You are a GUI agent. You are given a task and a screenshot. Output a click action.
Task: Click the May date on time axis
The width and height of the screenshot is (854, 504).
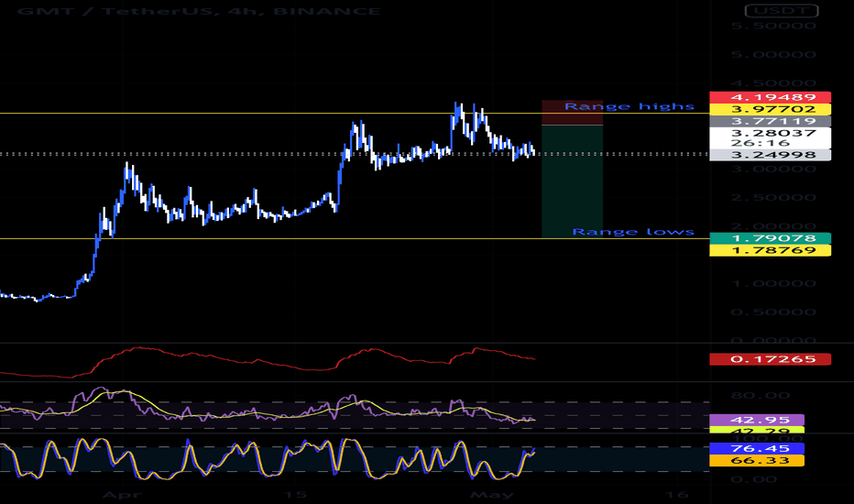(x=492, y=495)
